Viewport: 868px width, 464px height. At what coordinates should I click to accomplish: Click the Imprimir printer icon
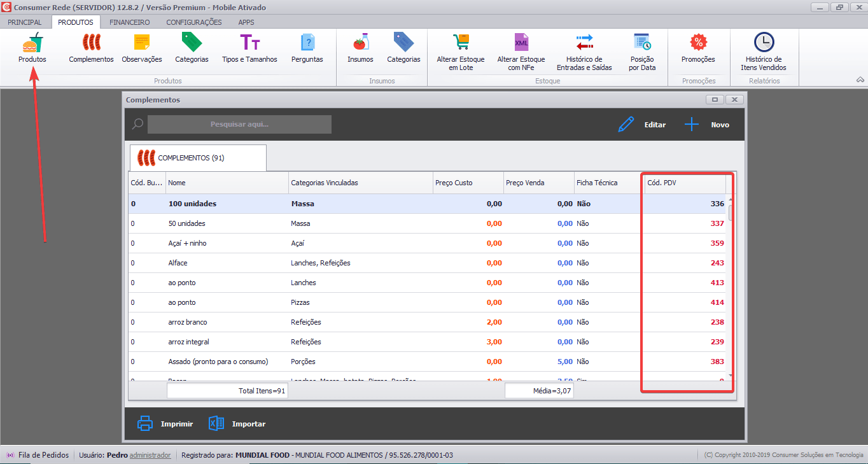click(145, 423)
